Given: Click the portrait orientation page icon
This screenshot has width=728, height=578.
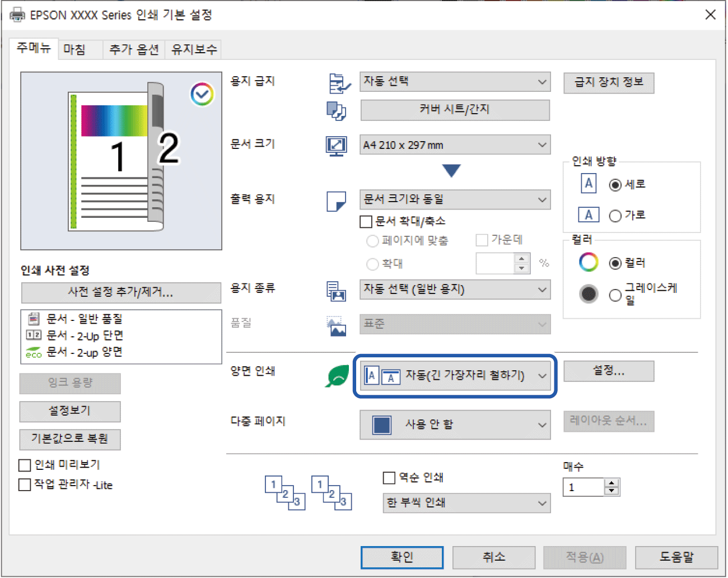Looking at the screenshot, I should (588, 184).
